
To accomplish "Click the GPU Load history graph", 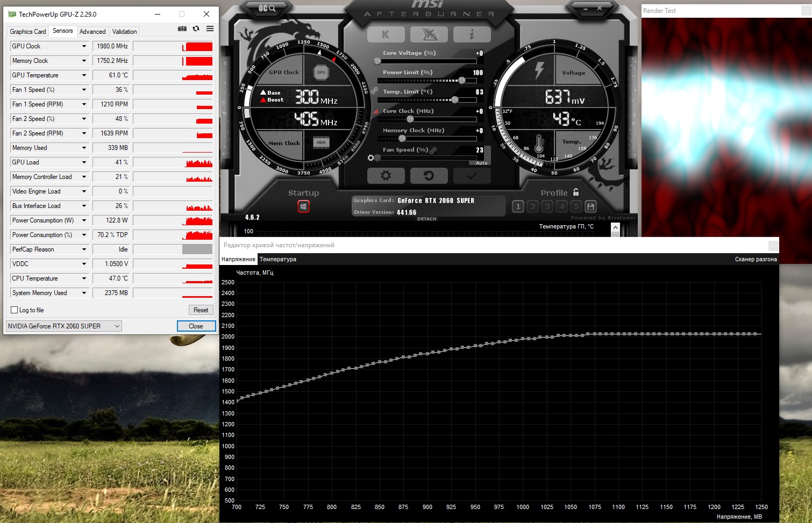I will pos(173,162).
